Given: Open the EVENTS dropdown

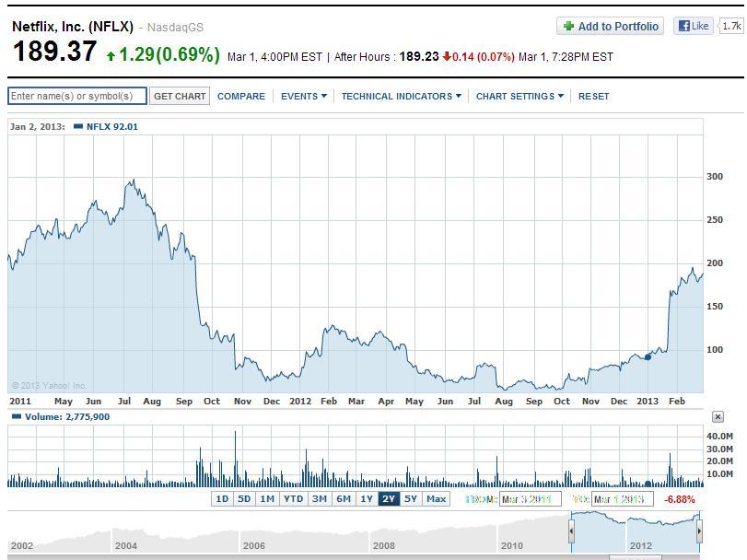Looking at the screenshot, I should [303, 96].
